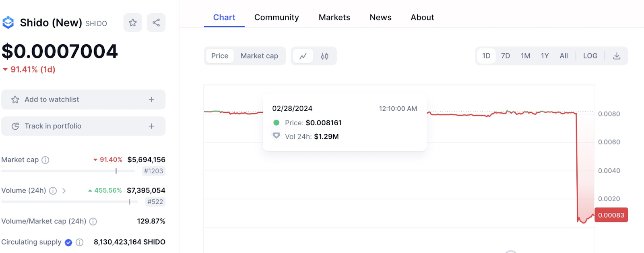
Task: Click the Market cap rank slider bar
Action: pyautogui.click(x=68, y=171)
